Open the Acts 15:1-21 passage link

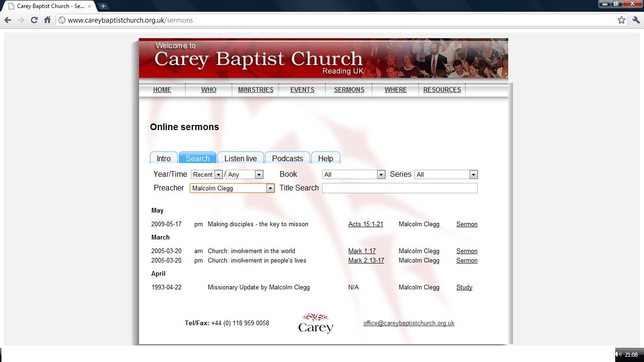click(x=365, y=224)
